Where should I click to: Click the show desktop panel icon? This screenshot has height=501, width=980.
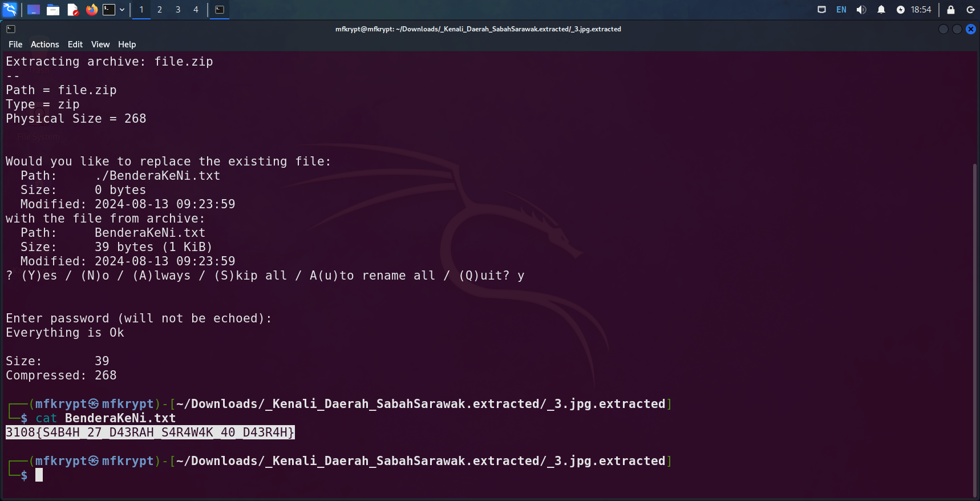tap(34, 10)
